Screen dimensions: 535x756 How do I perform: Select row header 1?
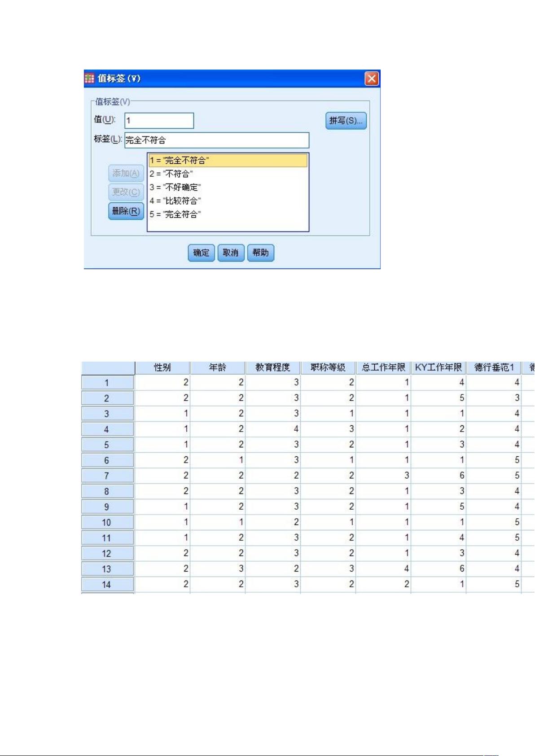click(107, 383)
